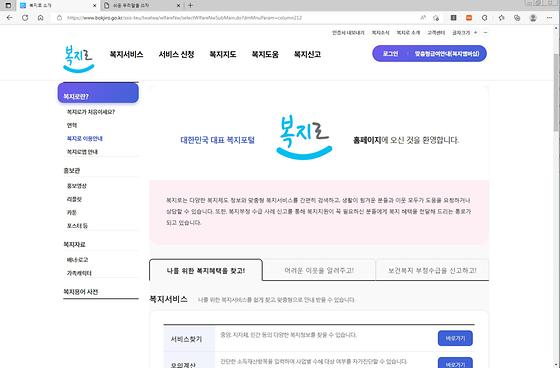Open 복지로앱 안내 sidebar item
This screenshot has width=560, height=368.
(82, 151)
